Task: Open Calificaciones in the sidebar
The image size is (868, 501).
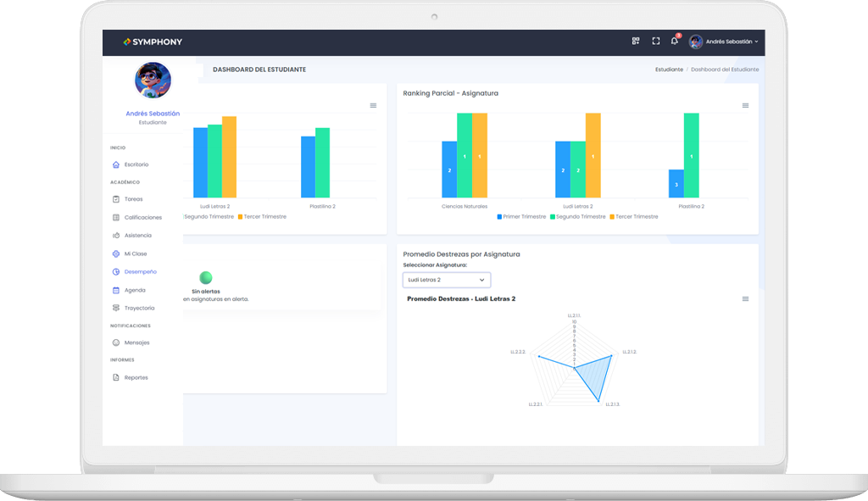Action: pyautogui.click(x=142, y=218)
